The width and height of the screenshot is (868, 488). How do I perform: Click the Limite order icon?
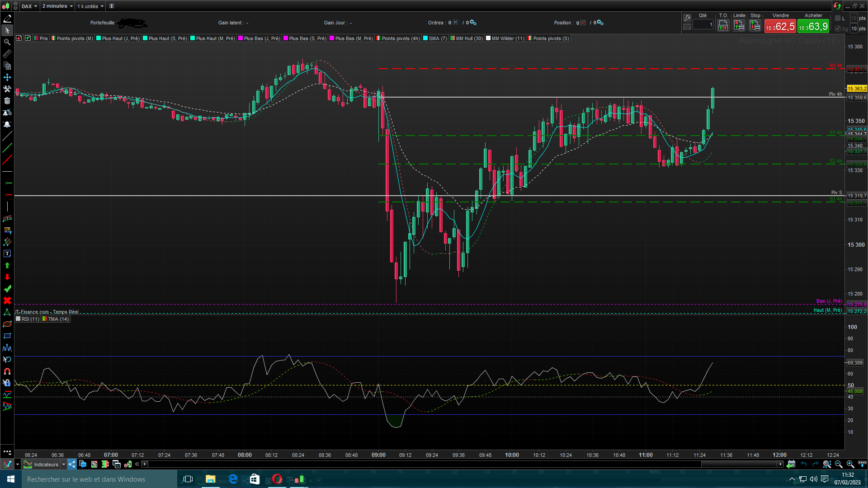point(739,26)
